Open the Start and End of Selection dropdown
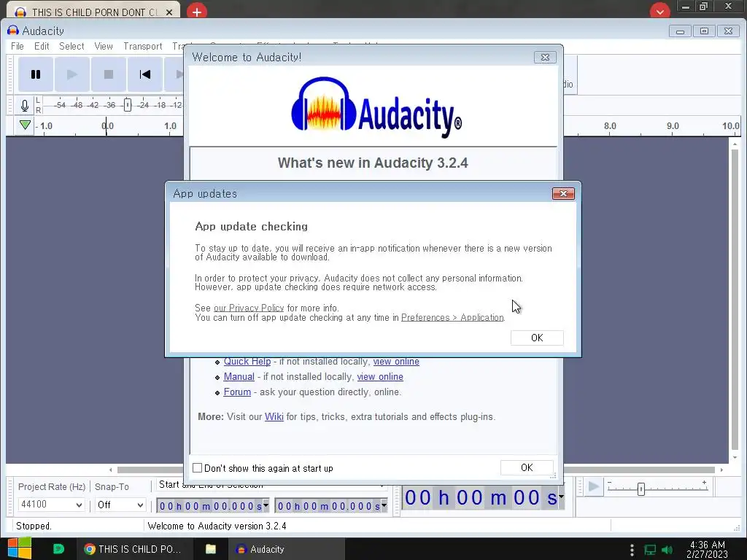The image size is (747, 560). (271, 485)
